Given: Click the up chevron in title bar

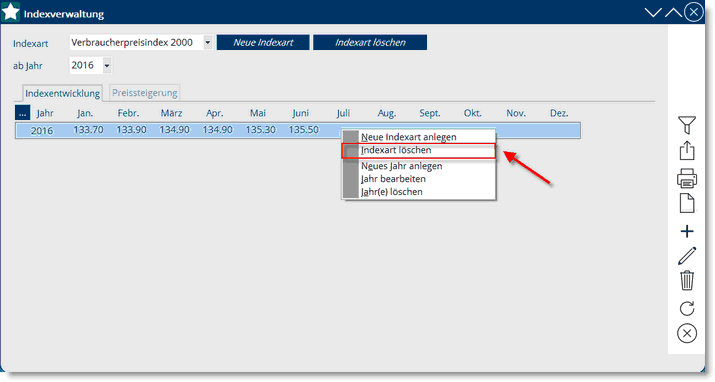Looking at the screenshot, I should [673, 12].
